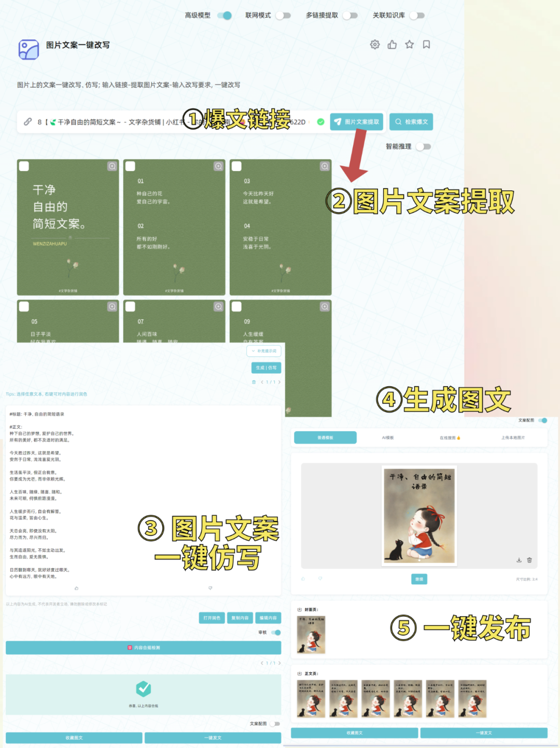Run 内容合规检测 check
The width and height of the screenshot is (560, 748).
click(144, 647)
